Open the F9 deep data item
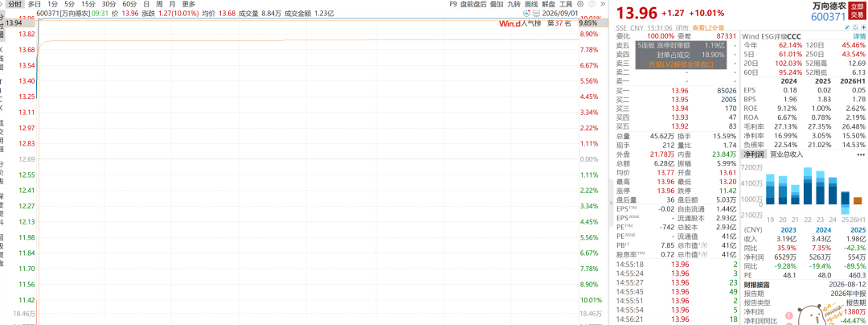This screenshot has height=325, width=868. click(453, 4)
